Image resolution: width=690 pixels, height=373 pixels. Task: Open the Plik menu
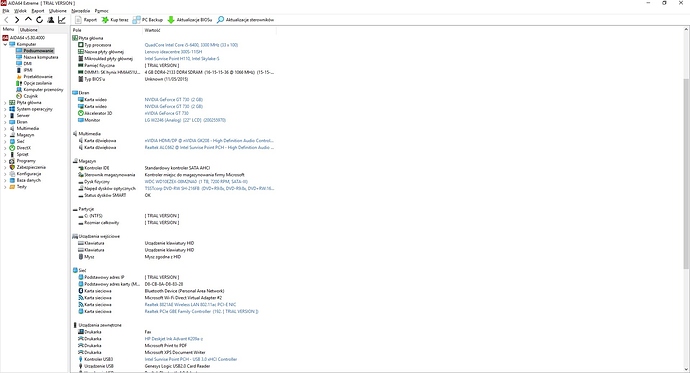[6, 11]
